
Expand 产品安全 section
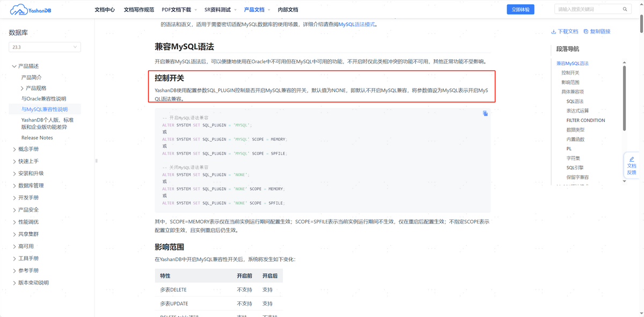click(14, 210)
